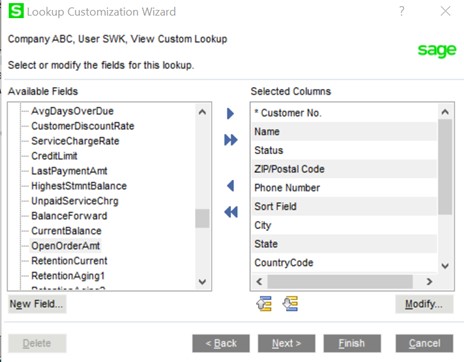Select Status column
Screen dimensions: 464x362
click(344, 150)
